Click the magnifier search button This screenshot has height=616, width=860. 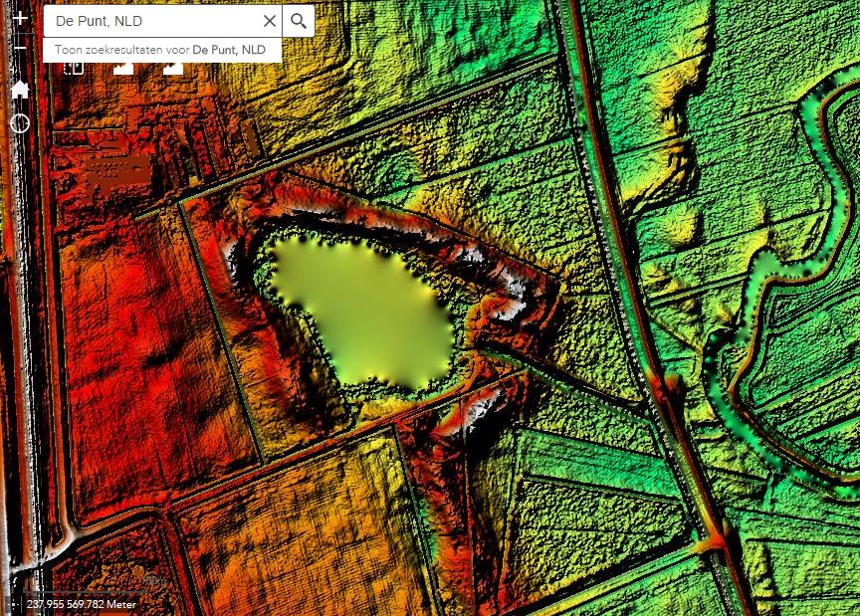coord(299,21)
